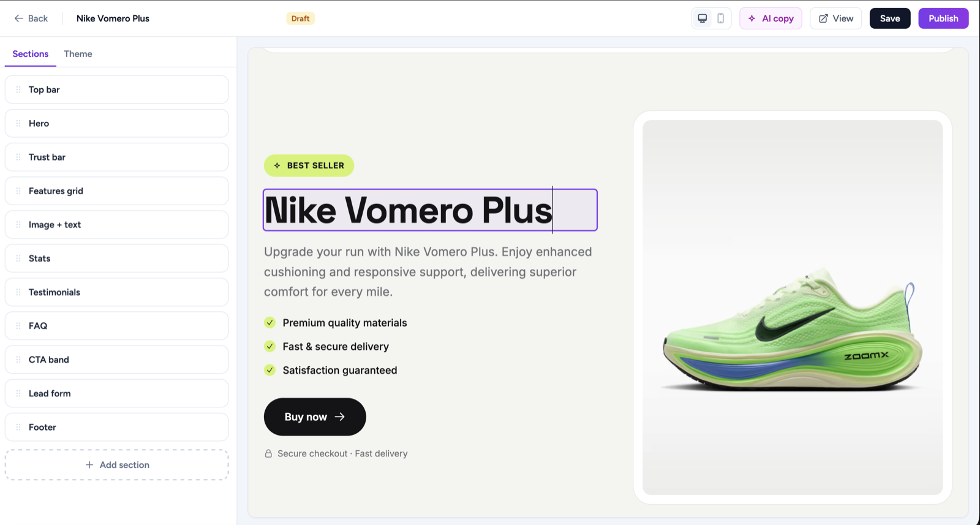
Task: Click drag handle of Lead form section
Action: [x=18, y=393]
